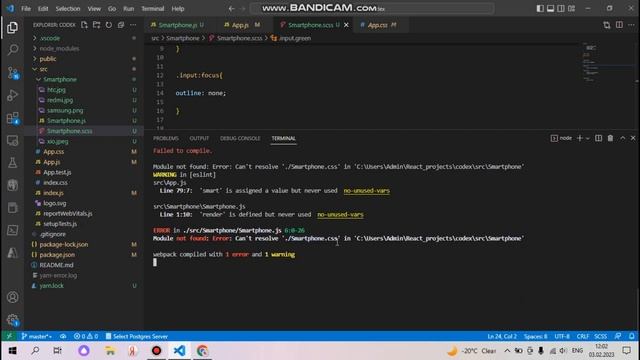Click Select Postgres Server in status bar

tap(137, 336)
